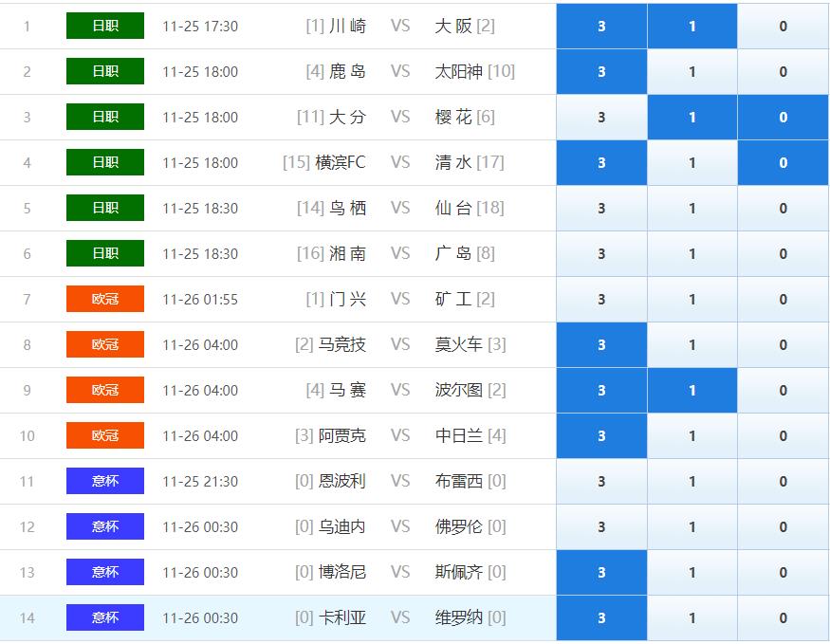Click the 欧冠 tag for 门兴 match
Image resolution: width=830 pixels, height=644 pixels.
click(104, 299)
